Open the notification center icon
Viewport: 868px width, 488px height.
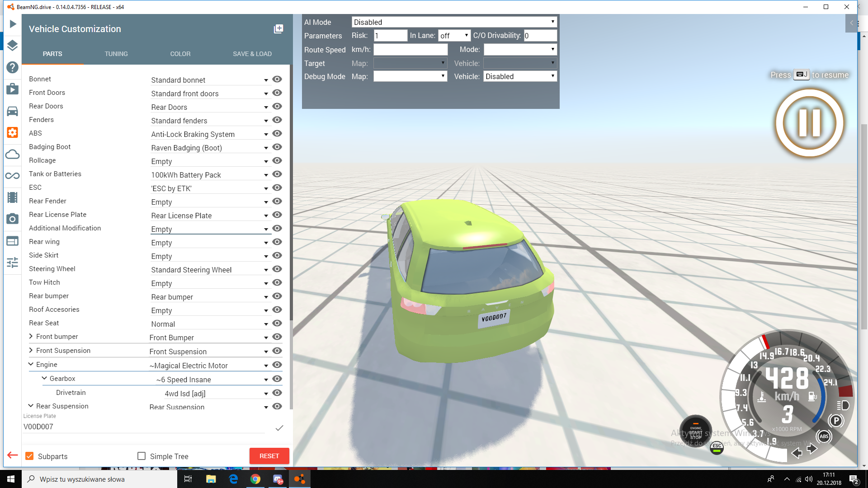854,479
